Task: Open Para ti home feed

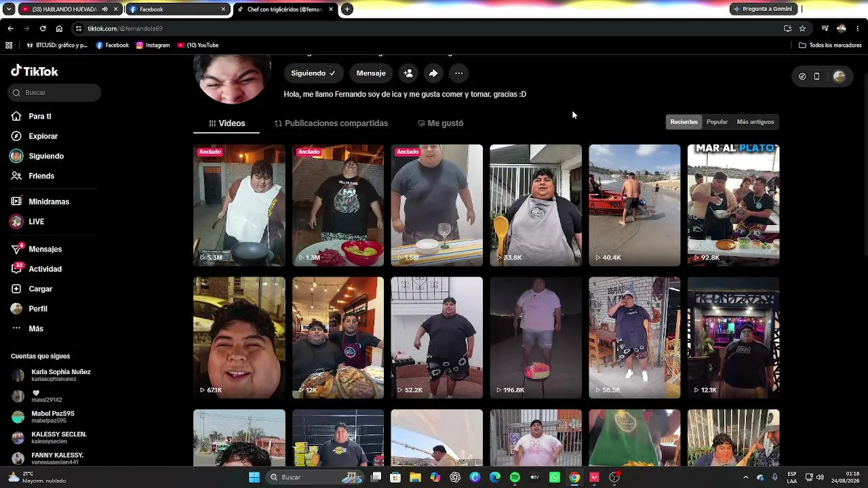Action: click(40, 116)
